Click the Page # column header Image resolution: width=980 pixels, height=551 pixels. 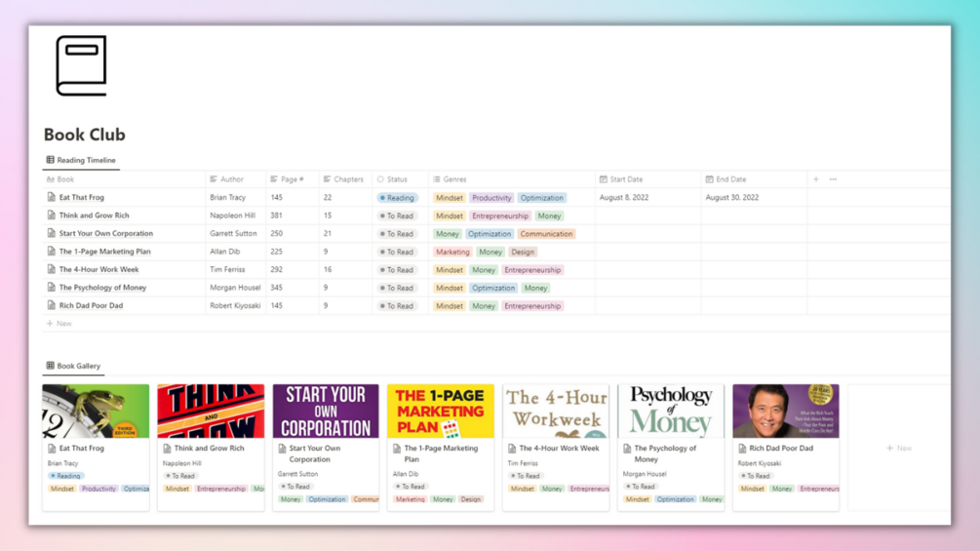click(287, 179)
